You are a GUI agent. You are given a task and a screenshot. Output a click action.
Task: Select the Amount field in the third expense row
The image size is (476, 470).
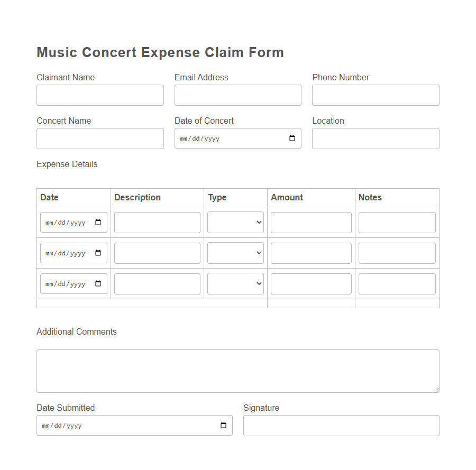pos(311,283)
